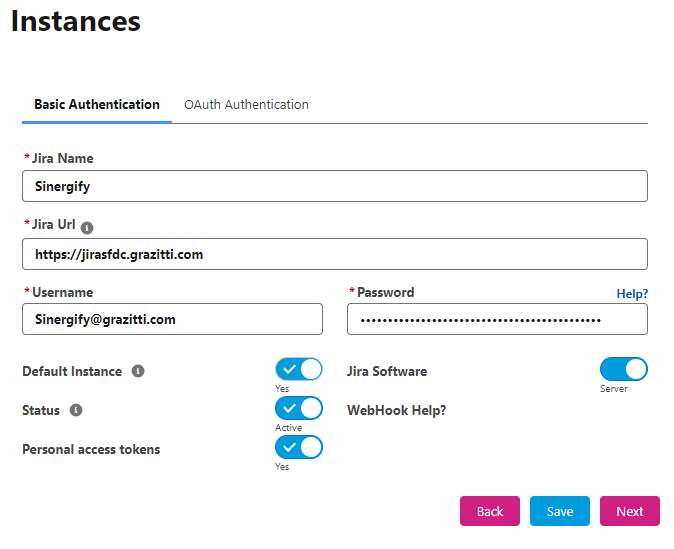
Task: Select the Password input field
Action: [x=497, y=319]
